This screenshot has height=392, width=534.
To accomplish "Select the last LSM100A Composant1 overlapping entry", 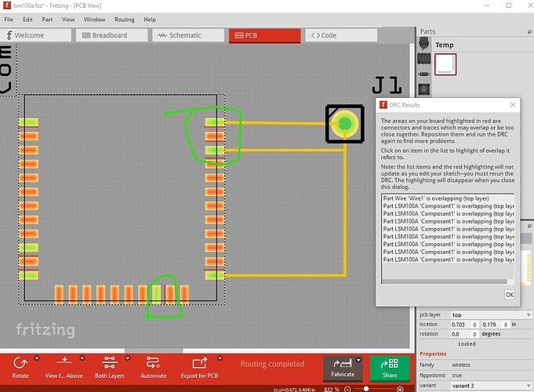I will [x=448, y=260].
